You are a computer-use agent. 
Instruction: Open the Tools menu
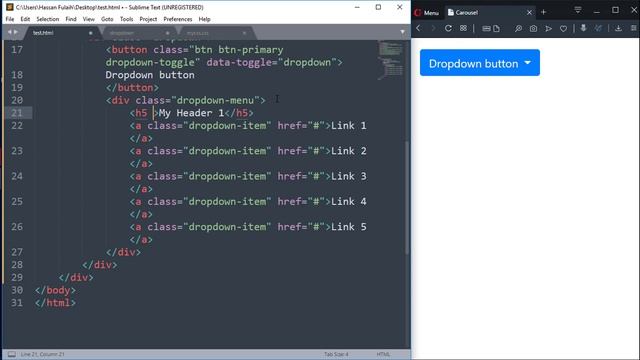point(127,19)
